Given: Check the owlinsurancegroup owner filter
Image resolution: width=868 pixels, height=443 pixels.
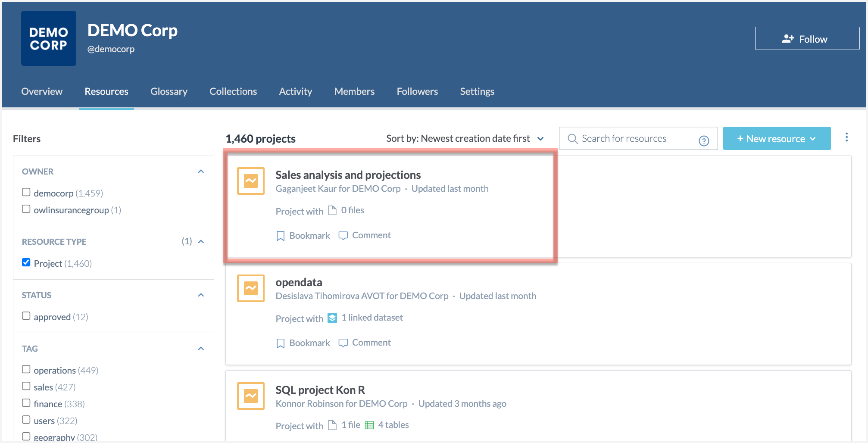Looking at the screenshot, I should tap(26, 209).
